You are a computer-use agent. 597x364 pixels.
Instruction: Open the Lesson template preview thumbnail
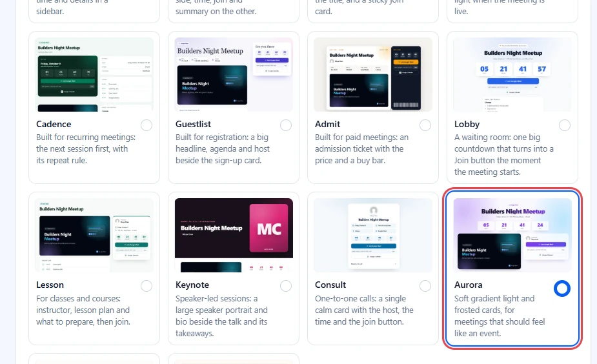(x=94, y=236)
